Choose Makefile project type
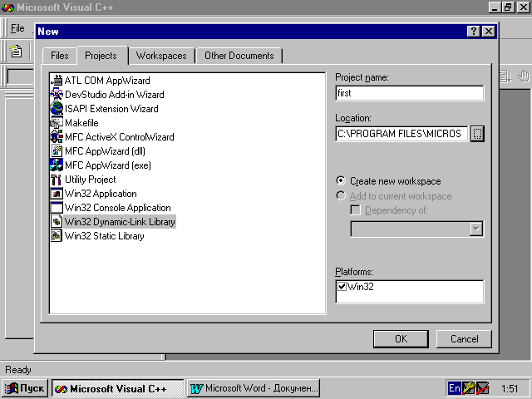Screen dimensions: 532x399 pos(81,123)
